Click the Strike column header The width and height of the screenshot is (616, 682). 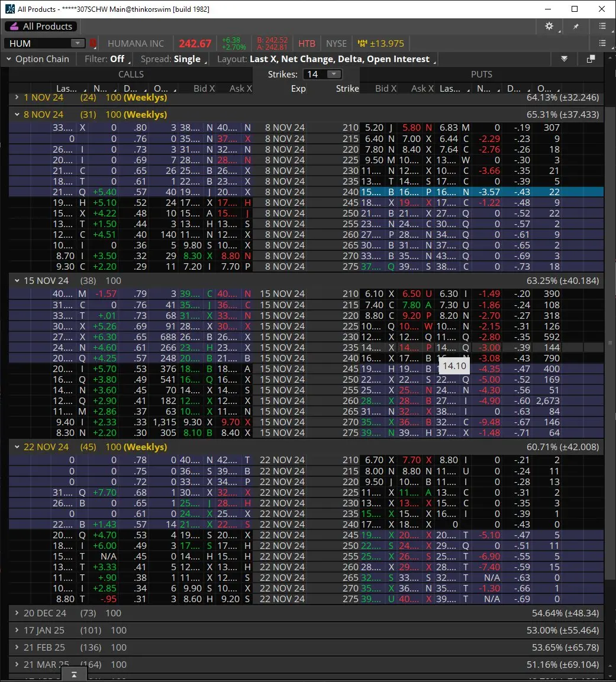[347, 88]
